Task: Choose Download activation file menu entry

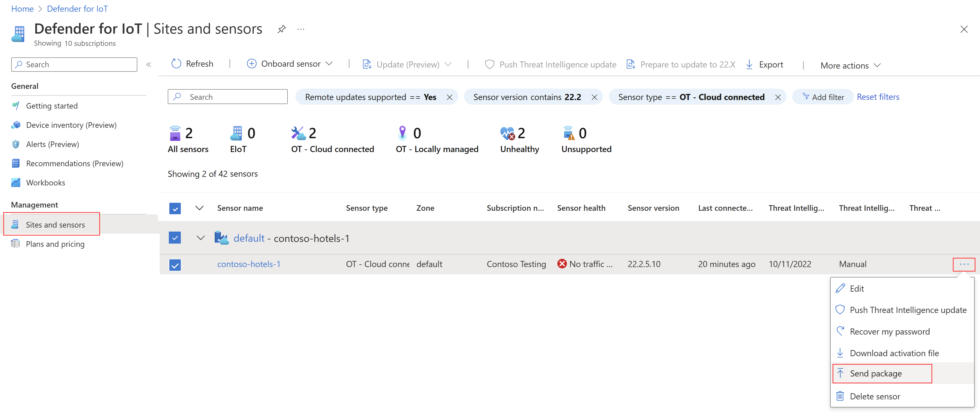Action: [902, 353]
